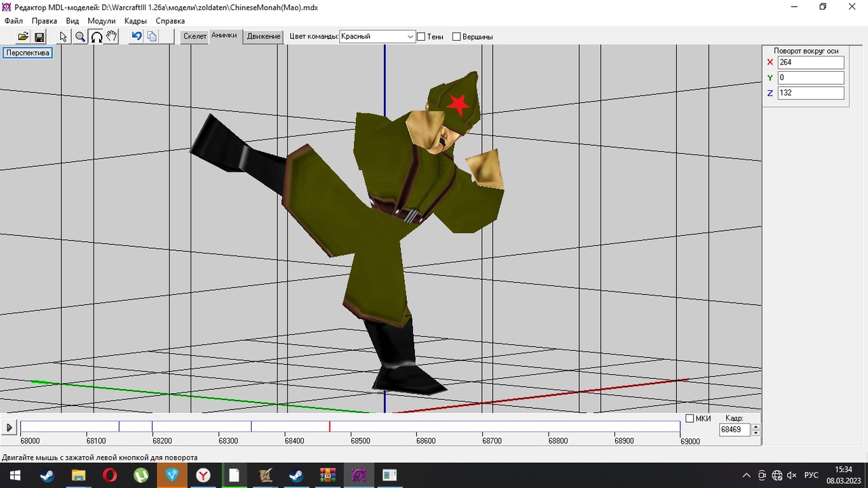The image size is (868, 488).
Task: Switch to the scroll-and-quill taskbar app
Action: [265, 475]
